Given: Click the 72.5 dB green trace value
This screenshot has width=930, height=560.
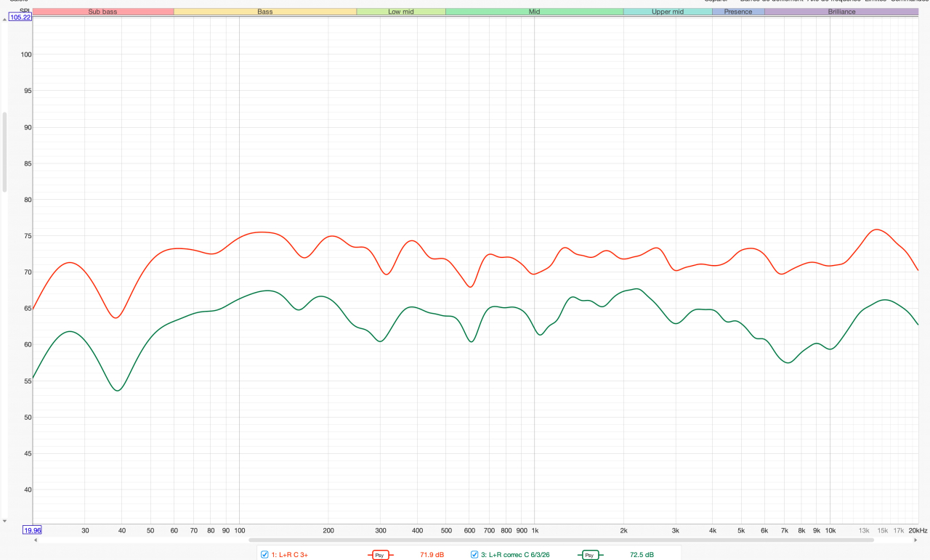Looking at the screenshot, I should [x=642, y=555].
